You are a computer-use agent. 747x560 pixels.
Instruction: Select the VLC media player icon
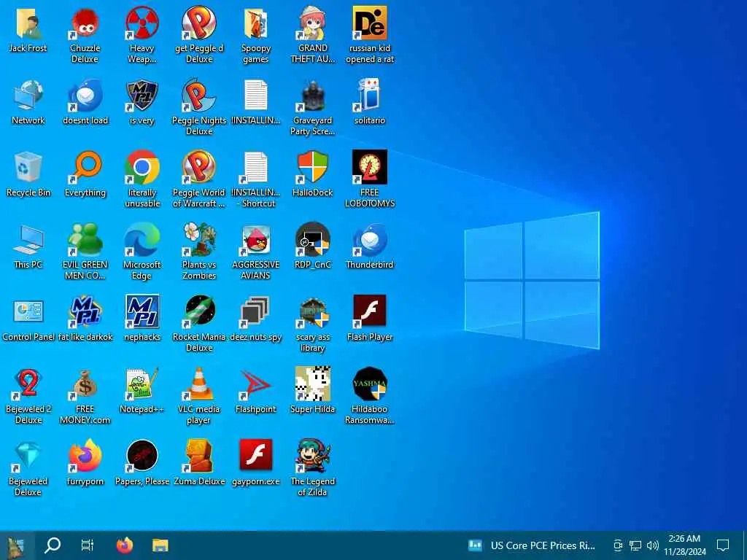click(199, 384)
